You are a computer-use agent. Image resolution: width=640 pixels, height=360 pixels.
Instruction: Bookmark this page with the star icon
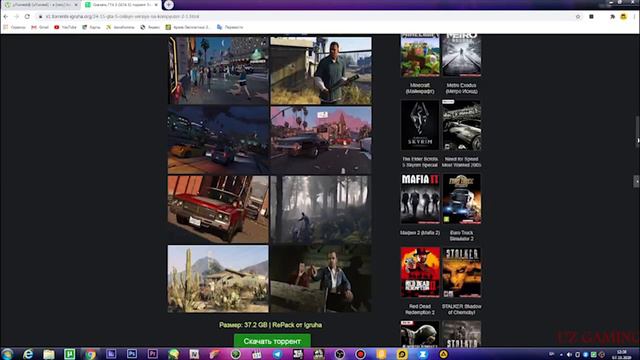(578, 16)
